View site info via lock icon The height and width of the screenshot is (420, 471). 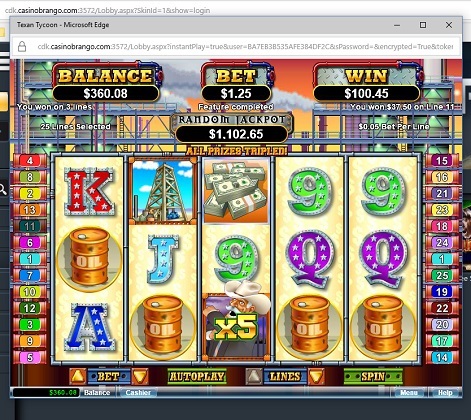pos(22,47)
